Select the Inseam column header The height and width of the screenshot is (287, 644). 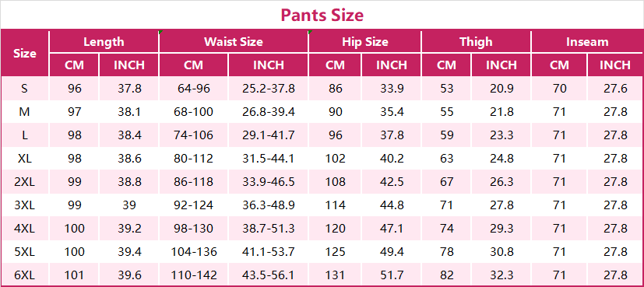(587, 41)
